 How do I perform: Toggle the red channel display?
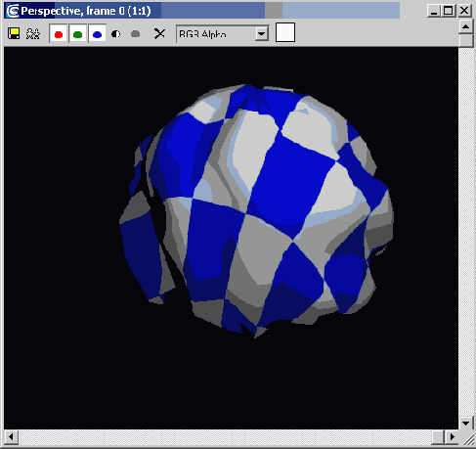[59, 34]
